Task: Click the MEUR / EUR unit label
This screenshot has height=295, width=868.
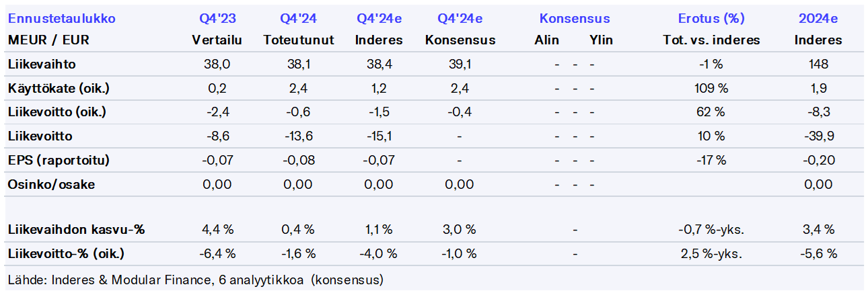Action: (x=48, y=40)
